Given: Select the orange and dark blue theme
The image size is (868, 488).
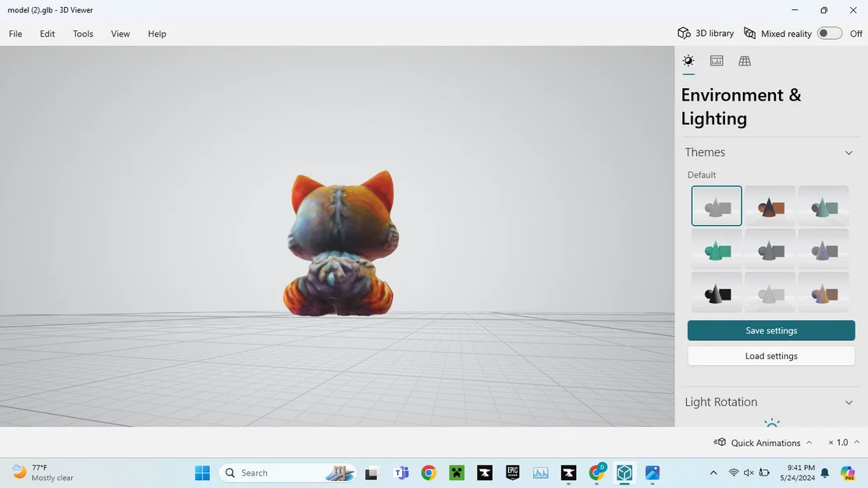Looking at the screenshot, I should (770, 206).
